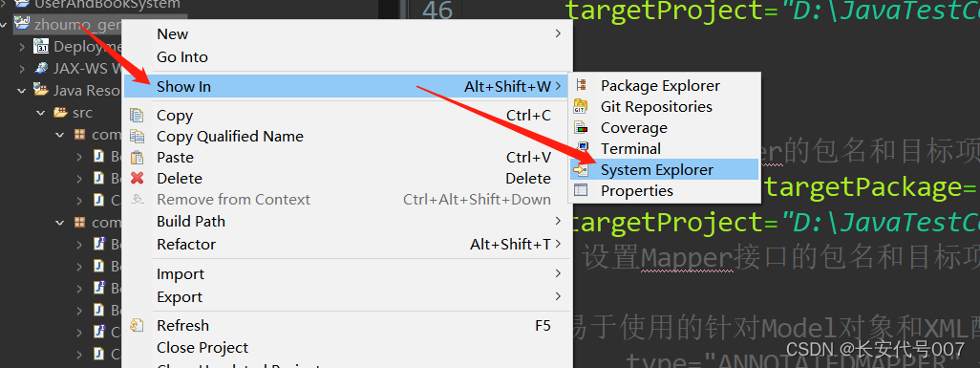Image resolution: width=980 pixels, height=368 pixels.
Task: Click the Coverage icon in submenu
Action: 582,128
